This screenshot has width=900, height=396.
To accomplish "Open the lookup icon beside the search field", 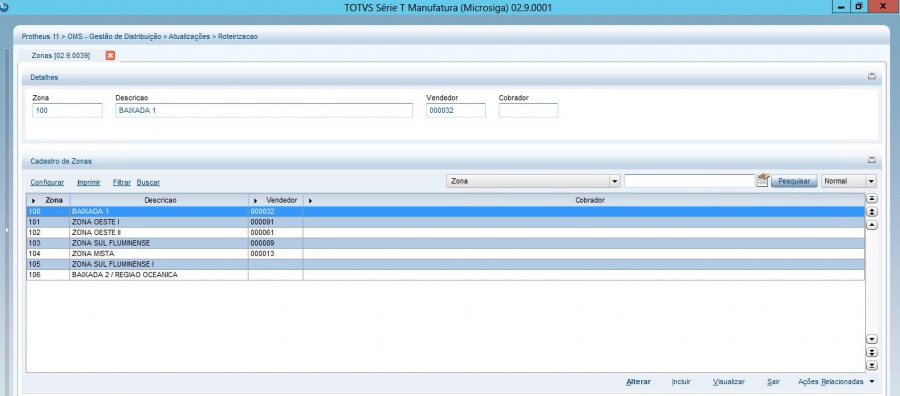I will coord(762,180).
